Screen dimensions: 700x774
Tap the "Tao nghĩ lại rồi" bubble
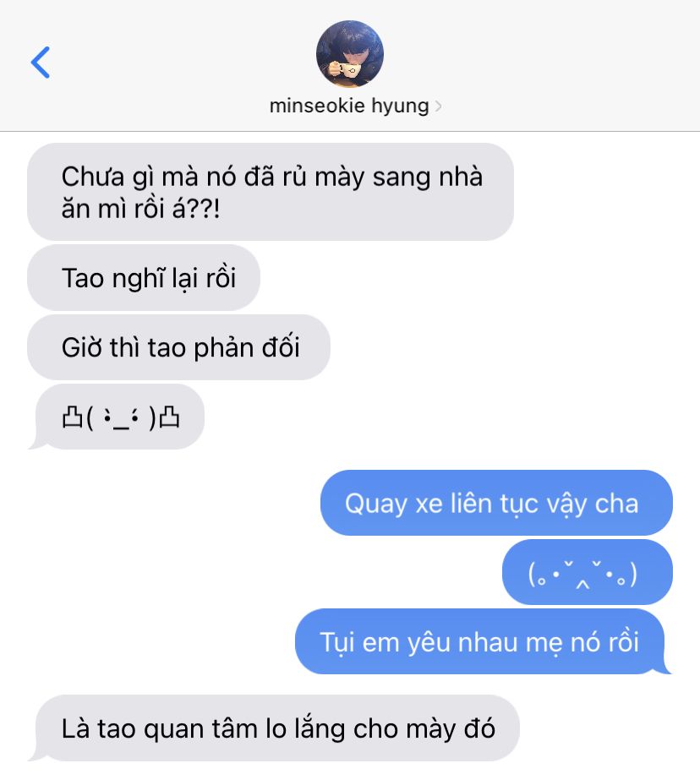[x=144, y=277]
